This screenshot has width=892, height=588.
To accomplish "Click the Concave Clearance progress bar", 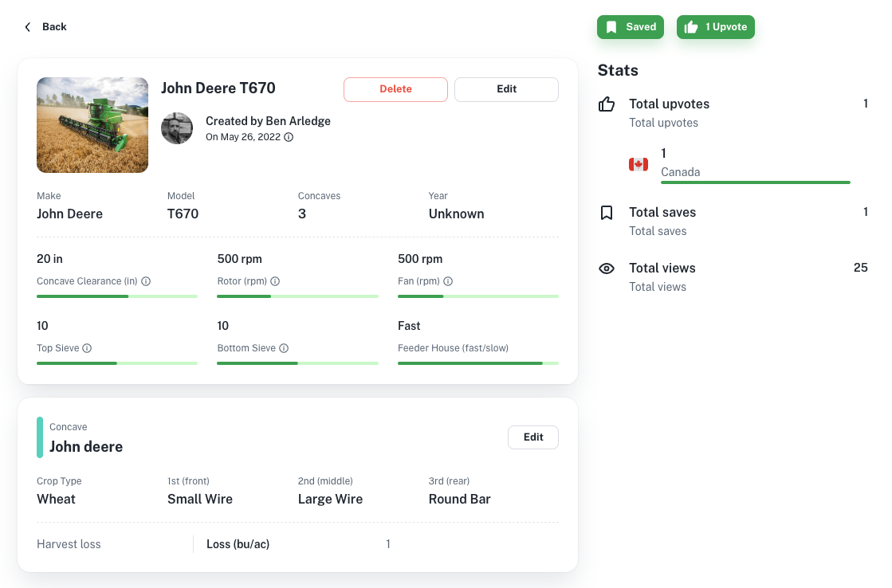I will tap(117, 296).
